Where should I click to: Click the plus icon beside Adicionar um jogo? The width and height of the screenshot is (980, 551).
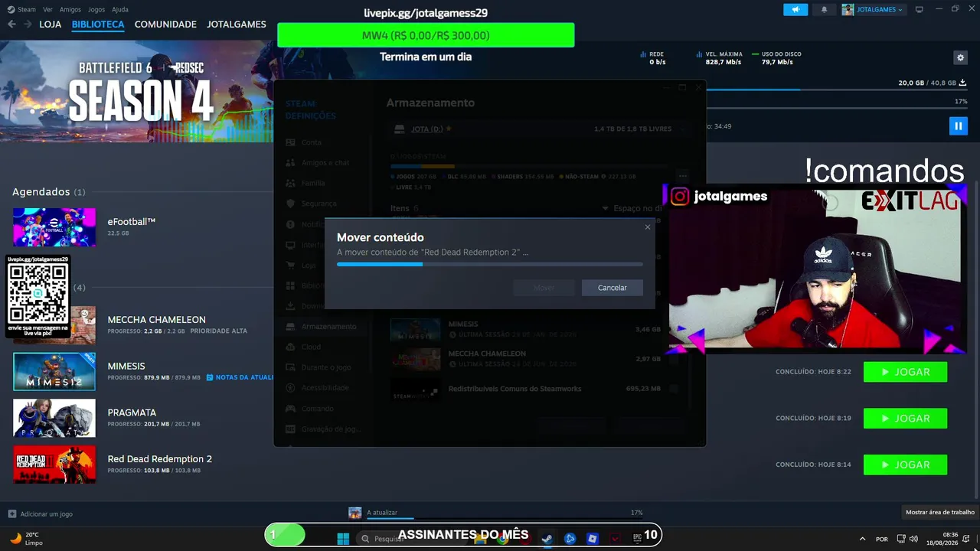pos(11,514)
